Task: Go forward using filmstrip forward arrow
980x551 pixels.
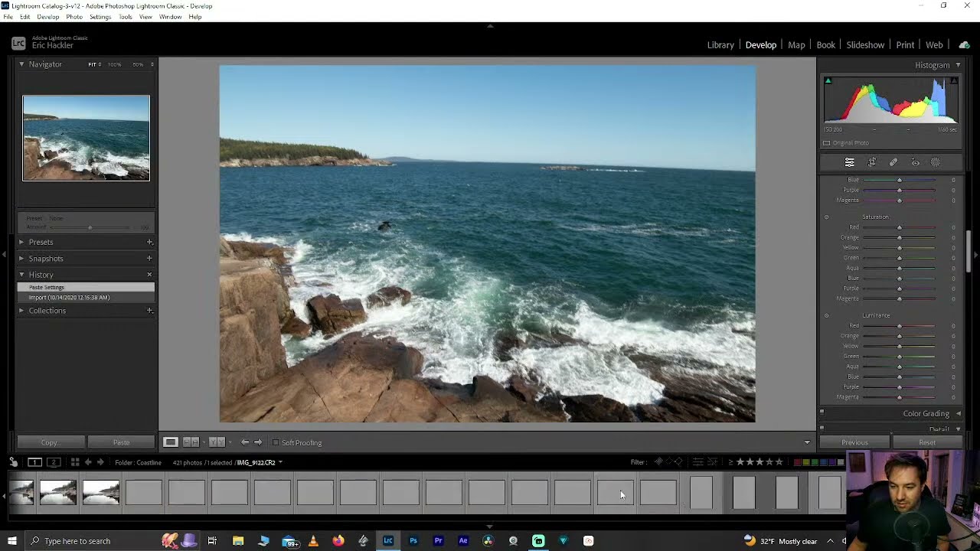Action: 100,462
